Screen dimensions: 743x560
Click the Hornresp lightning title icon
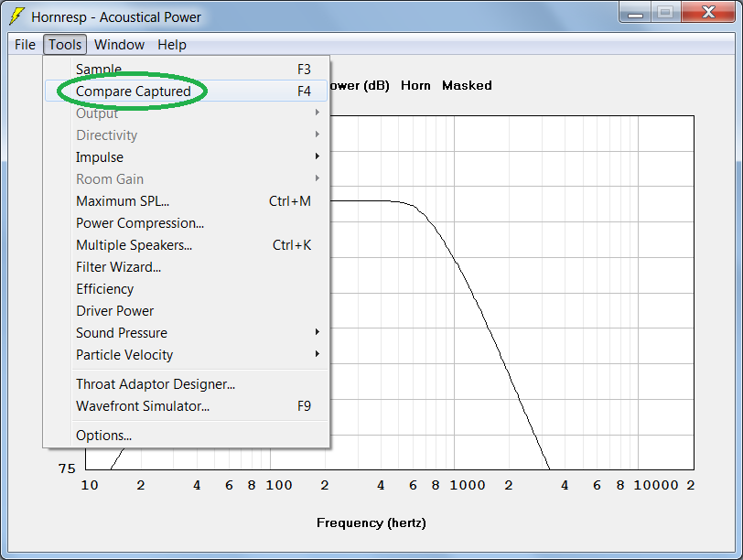[17, 16]
